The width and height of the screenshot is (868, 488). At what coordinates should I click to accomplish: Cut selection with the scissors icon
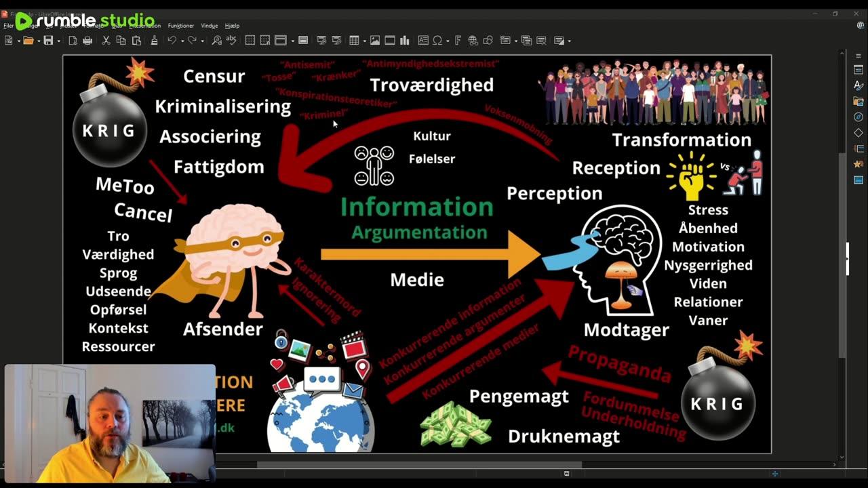point(106,41)
